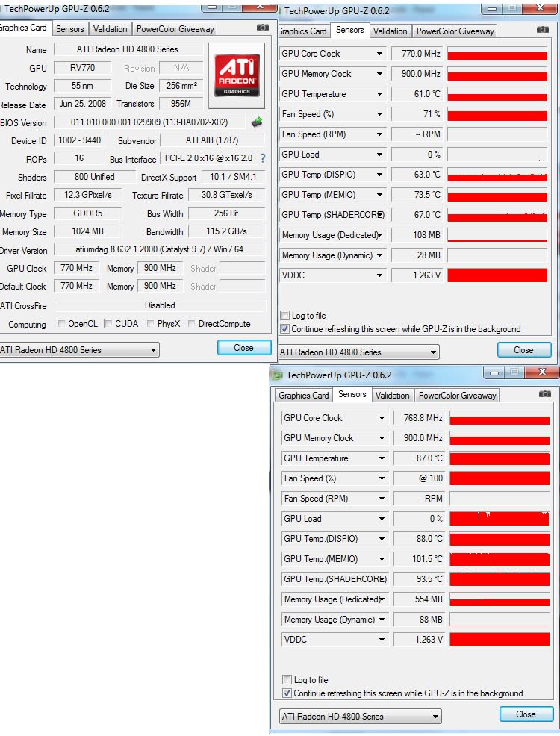Image resolution: width=560 pixels, height=736 pixels.
Task: Expand GPU Temperature dropdown showing 61.0 °C
Action: tap(379, 94)
